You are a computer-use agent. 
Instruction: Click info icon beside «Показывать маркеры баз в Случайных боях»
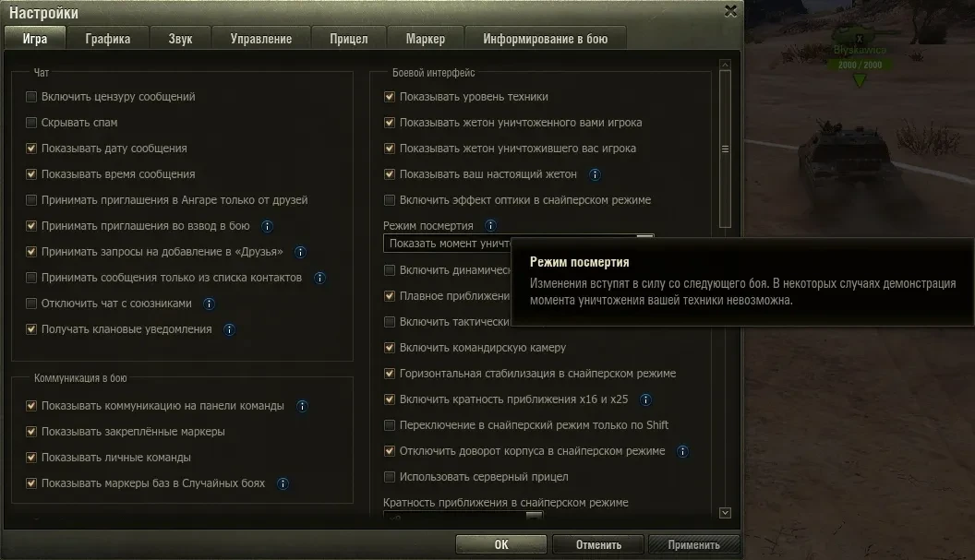click(x=283, y=483)
